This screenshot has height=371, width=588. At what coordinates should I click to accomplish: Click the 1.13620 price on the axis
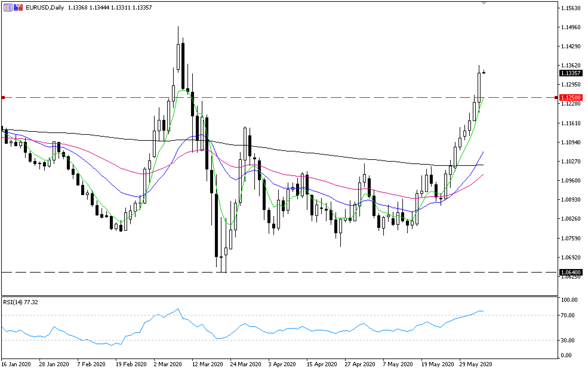click(x=571, y=65)
